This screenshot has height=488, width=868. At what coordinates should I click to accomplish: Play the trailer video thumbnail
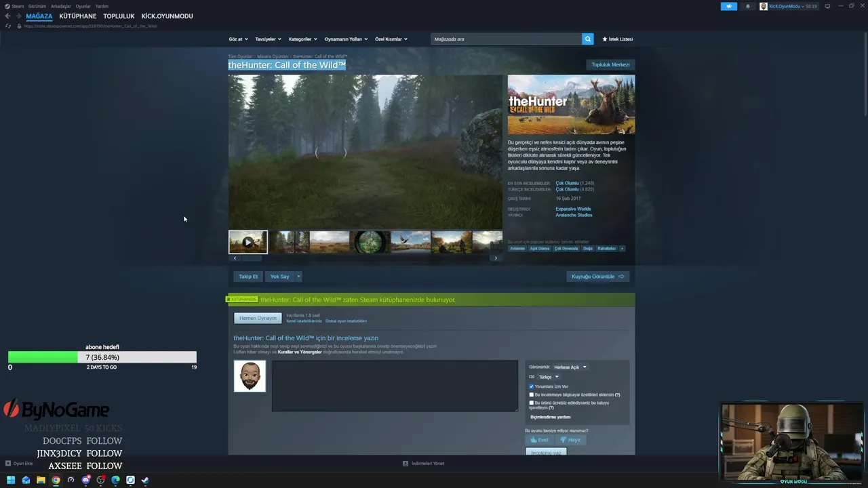248,242
